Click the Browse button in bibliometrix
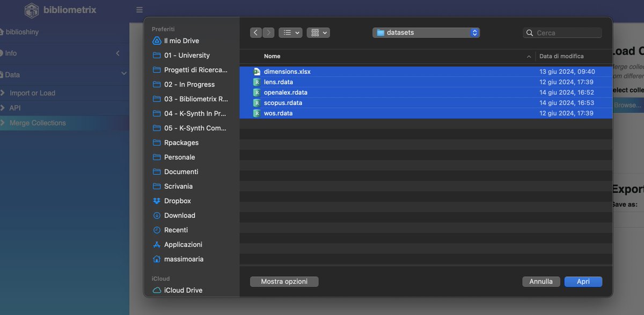 (x=627, y=105)
